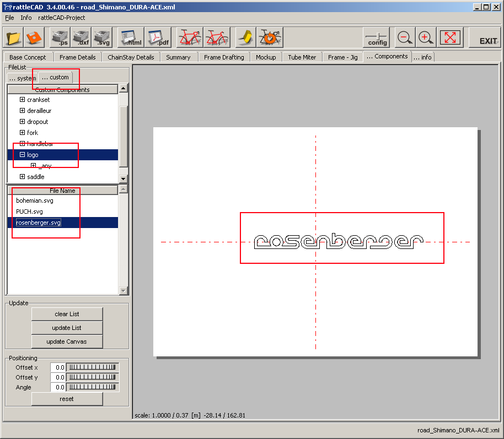Click the first red bicycle template icon

(x=190, y=37)
